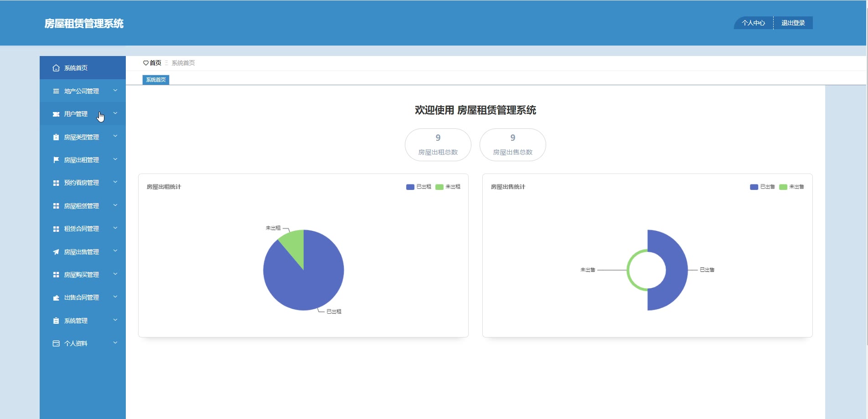Expand the 房屋类型管理 chevron
This screenshot has height=419, width=868.
(x=115, y=136)
